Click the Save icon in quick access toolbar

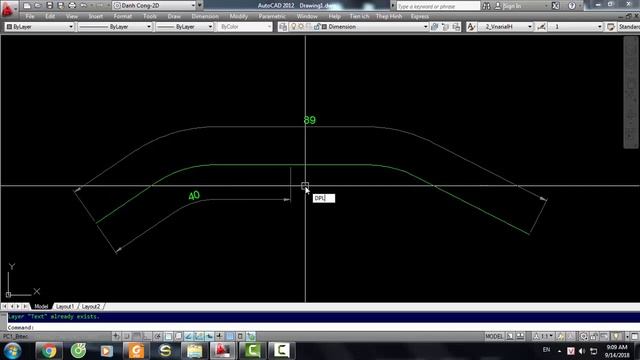pyautogui.click(x=49, y=6)
